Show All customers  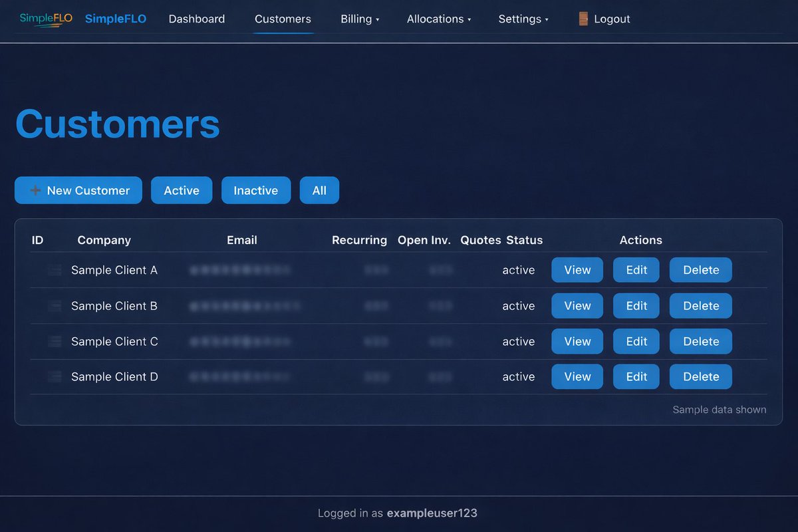(x=319, y=190)
